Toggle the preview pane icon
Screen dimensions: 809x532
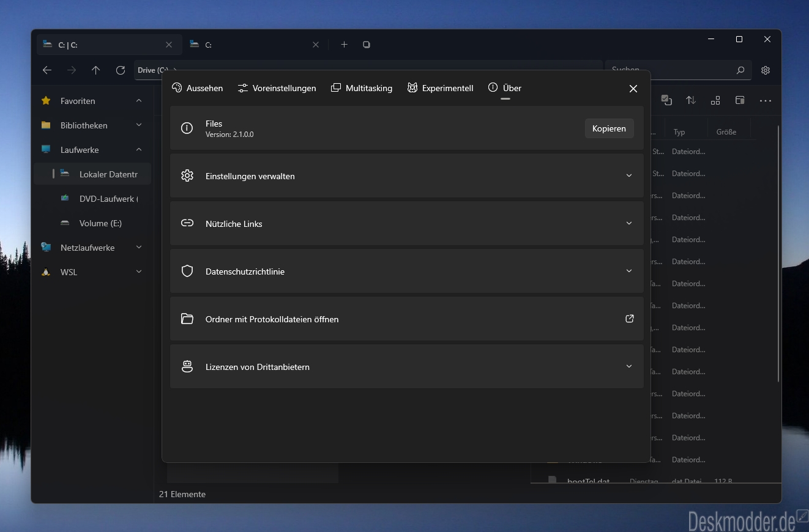pyautogui.click(x=740, y=100)
